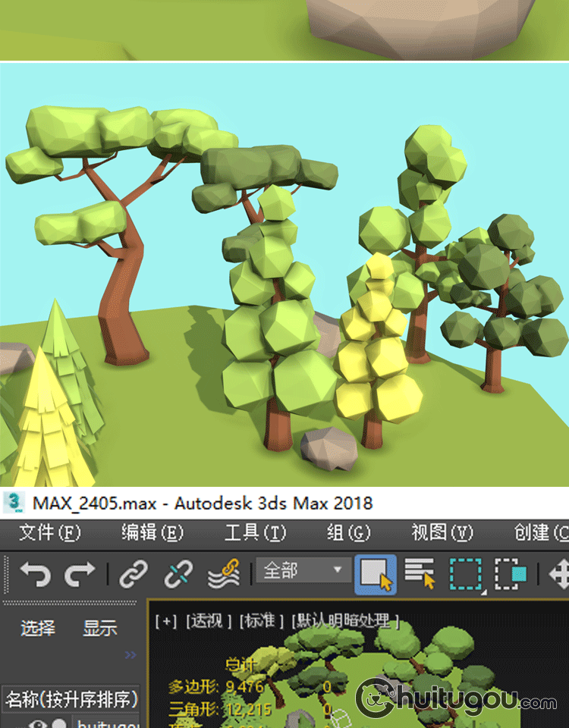Activate the Select and Link tool

click(x=134, y=574)
